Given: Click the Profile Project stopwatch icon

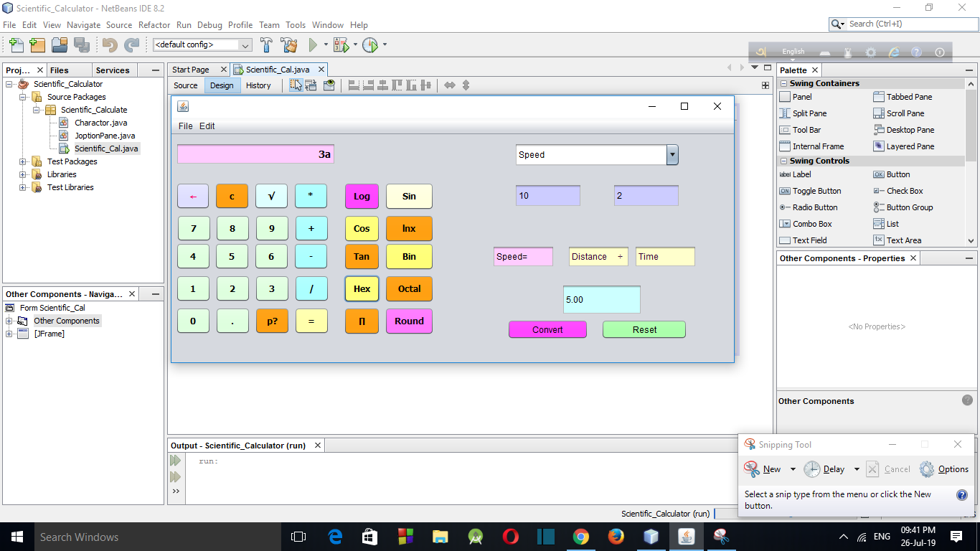Looking at the screenshot, I should (369, 44).
